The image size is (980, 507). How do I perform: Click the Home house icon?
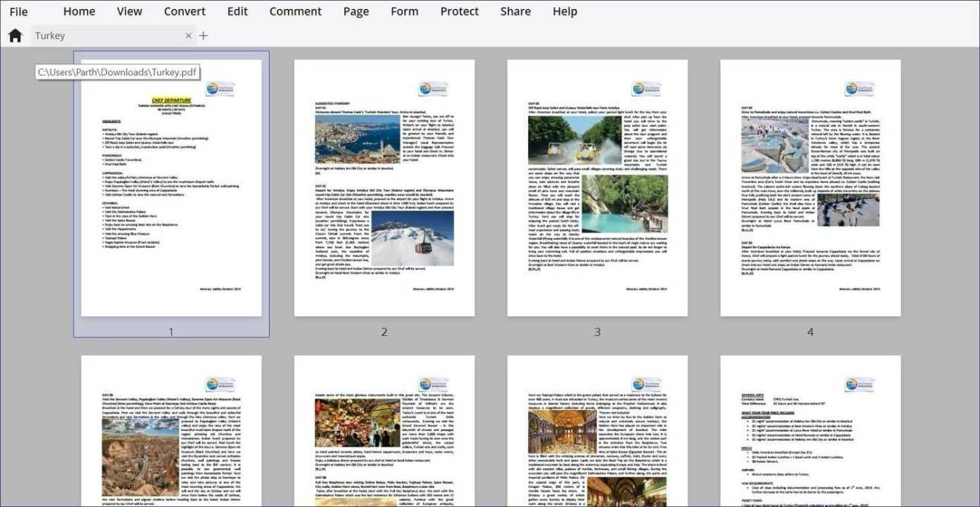(14, 36)
